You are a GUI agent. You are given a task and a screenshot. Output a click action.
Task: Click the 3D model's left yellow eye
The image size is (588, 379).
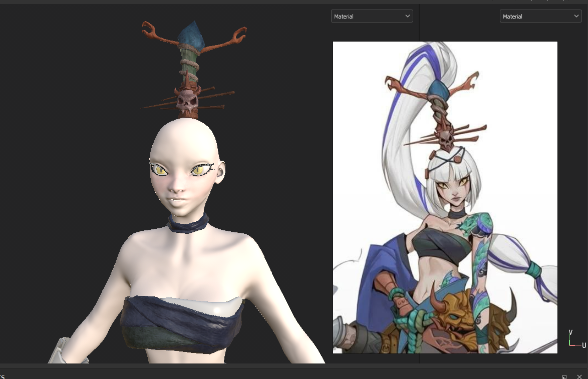point(160,170)
